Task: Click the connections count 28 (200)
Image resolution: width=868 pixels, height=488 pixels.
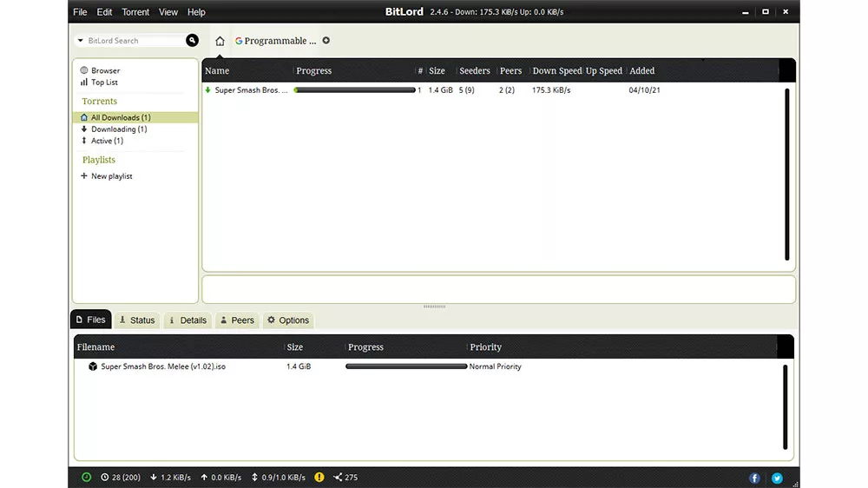Action: click(121, 477)
